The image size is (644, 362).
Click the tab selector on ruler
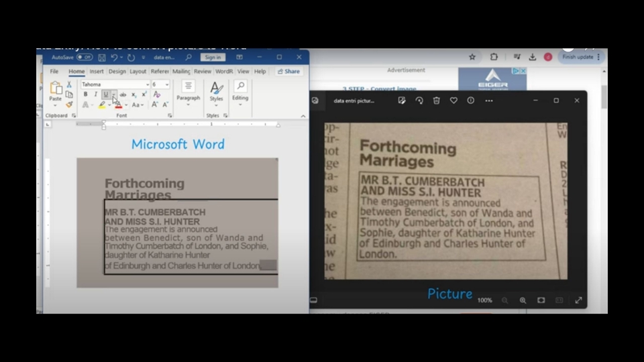48,125
